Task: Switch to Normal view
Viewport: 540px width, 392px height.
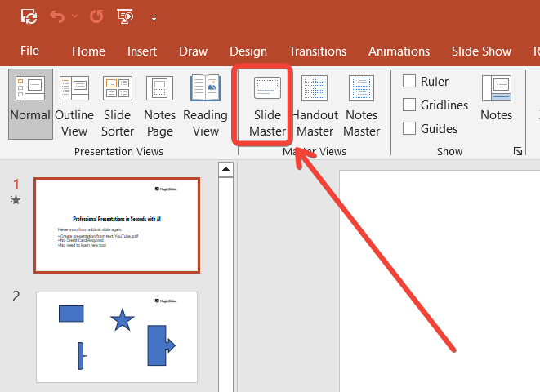Action: point(30,105)
